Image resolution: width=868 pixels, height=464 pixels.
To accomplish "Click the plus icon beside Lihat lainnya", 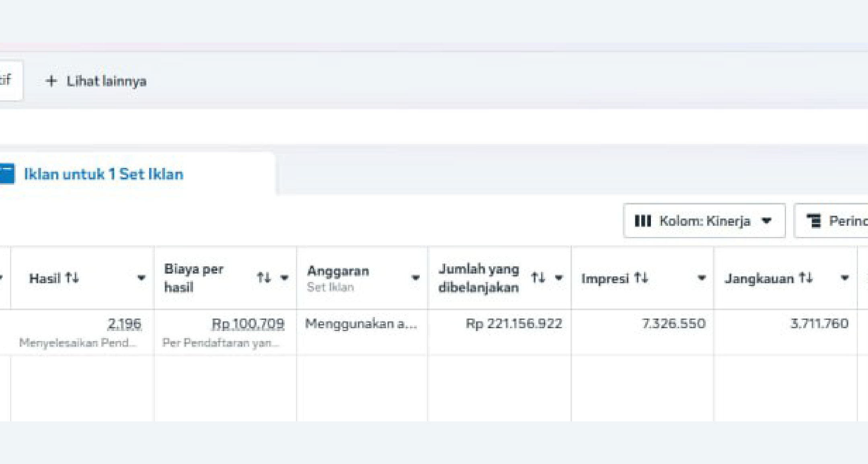I will pyautogui.click(x=51, y=81).
